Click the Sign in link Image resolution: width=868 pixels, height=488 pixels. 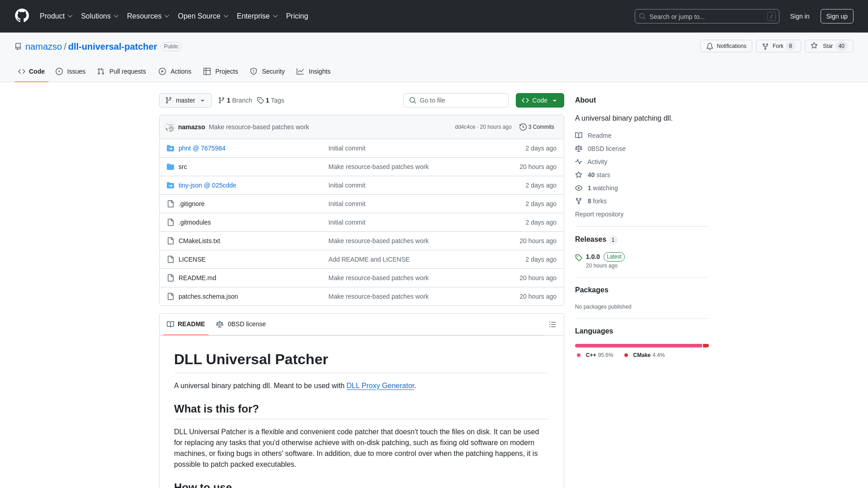[800, 16]
